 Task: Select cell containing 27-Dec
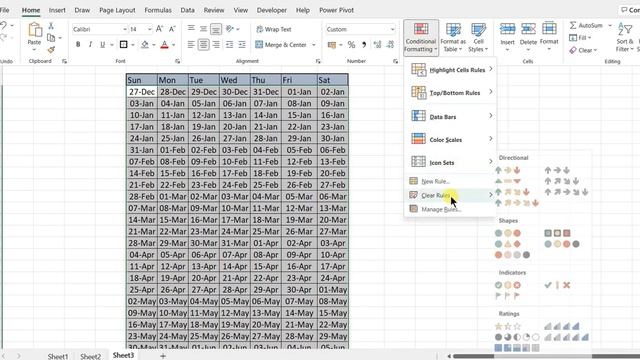coord(142,92)
